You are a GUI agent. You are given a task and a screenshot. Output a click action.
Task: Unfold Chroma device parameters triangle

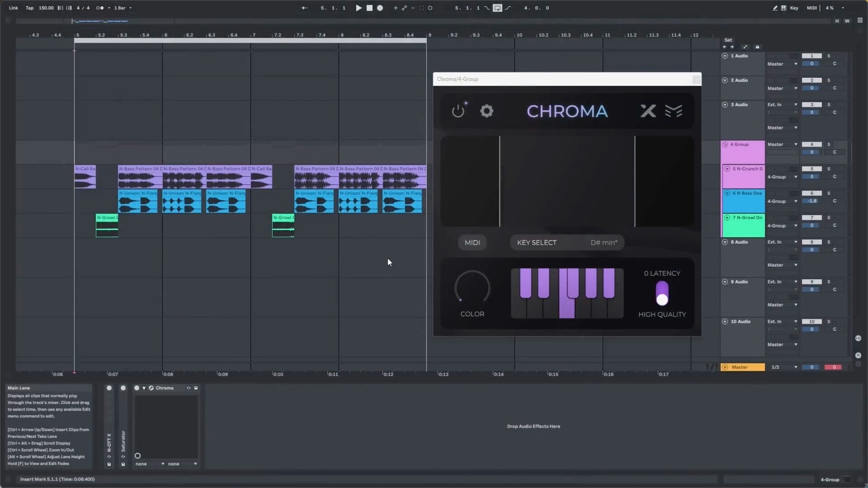[144, 388]
